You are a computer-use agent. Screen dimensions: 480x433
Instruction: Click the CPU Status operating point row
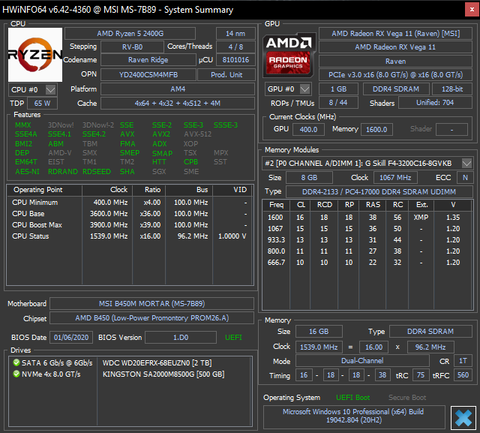coord(130,236)
